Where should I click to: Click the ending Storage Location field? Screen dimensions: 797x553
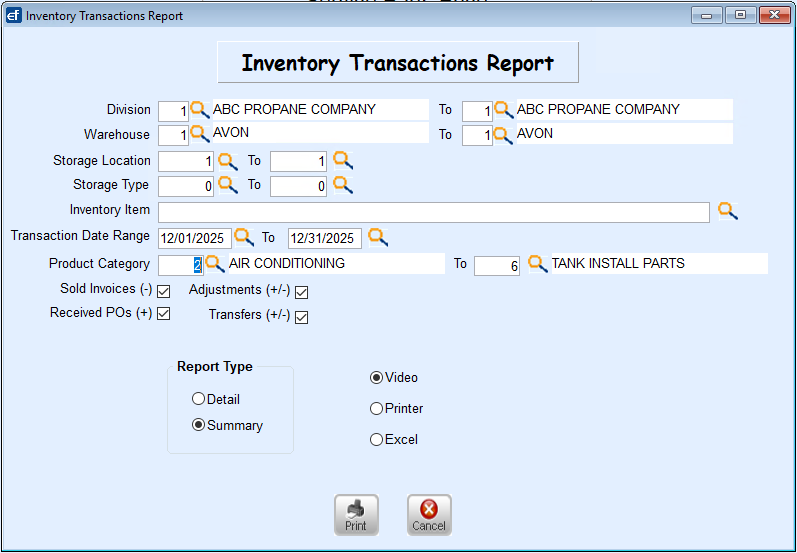pos(298,162)
